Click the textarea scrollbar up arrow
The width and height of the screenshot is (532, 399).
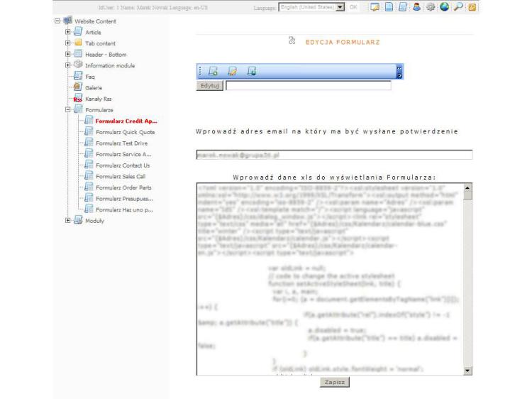(x=467, y=187)
